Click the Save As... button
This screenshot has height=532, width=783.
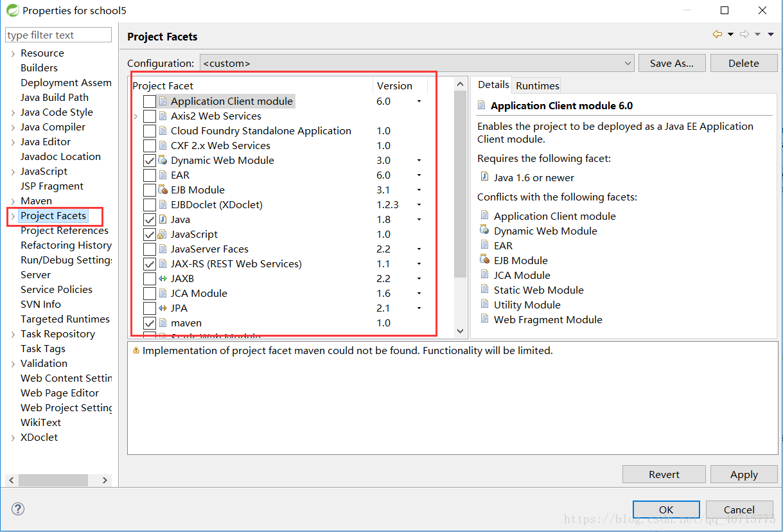pyautogui.click(x=671, y=63)
